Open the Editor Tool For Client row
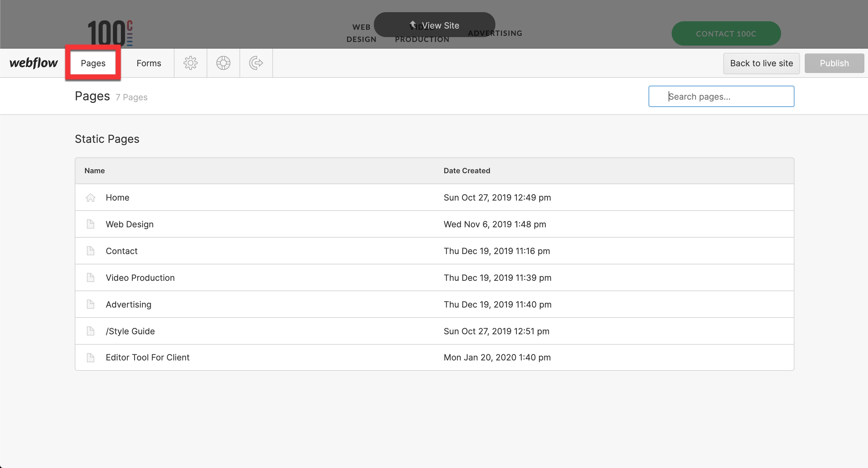The width and height of the screenshot is (868, 468). [434, 357]
